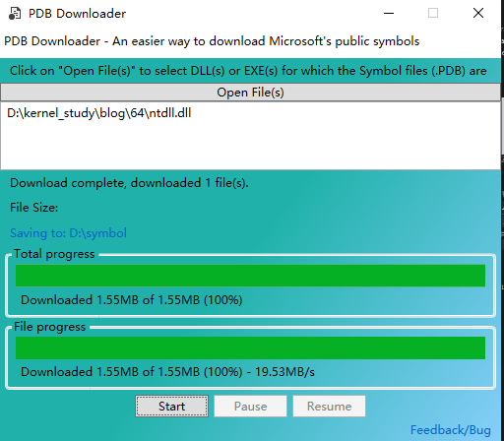Open the Feedback/Bug link
Viewport: 504px width, 441px height.
click(451, 430)
